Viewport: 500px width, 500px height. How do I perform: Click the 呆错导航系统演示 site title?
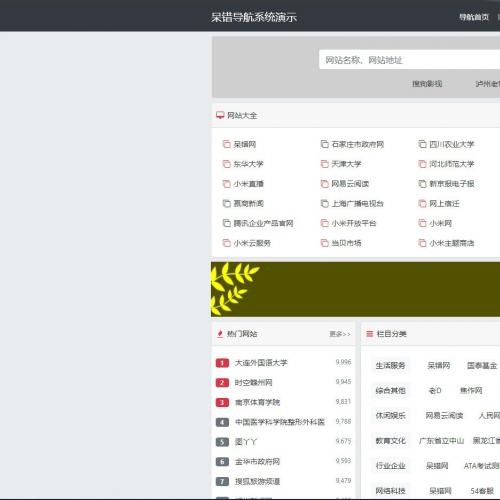pyautogui.click(x=254, y=17)
